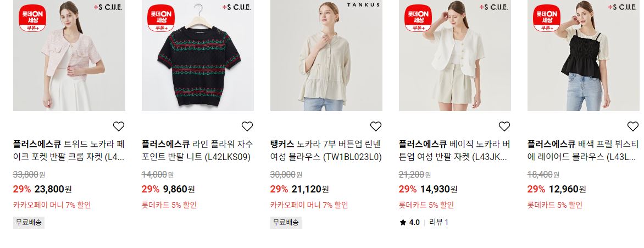The image size is (644, 248).
Task: Like the tweed cropped jacket with heart icon
Action: point(119,126)
